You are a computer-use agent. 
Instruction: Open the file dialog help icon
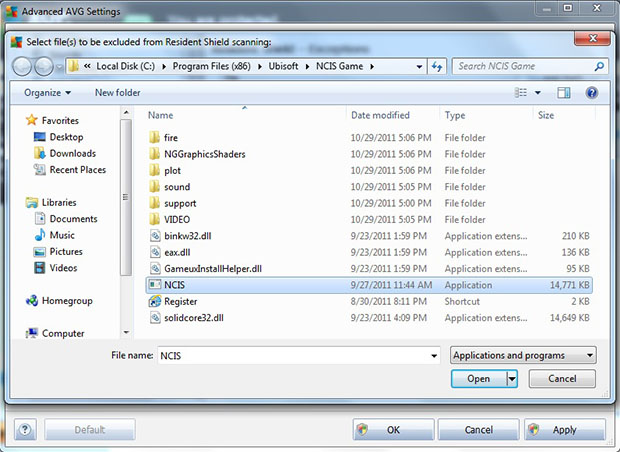592,93
